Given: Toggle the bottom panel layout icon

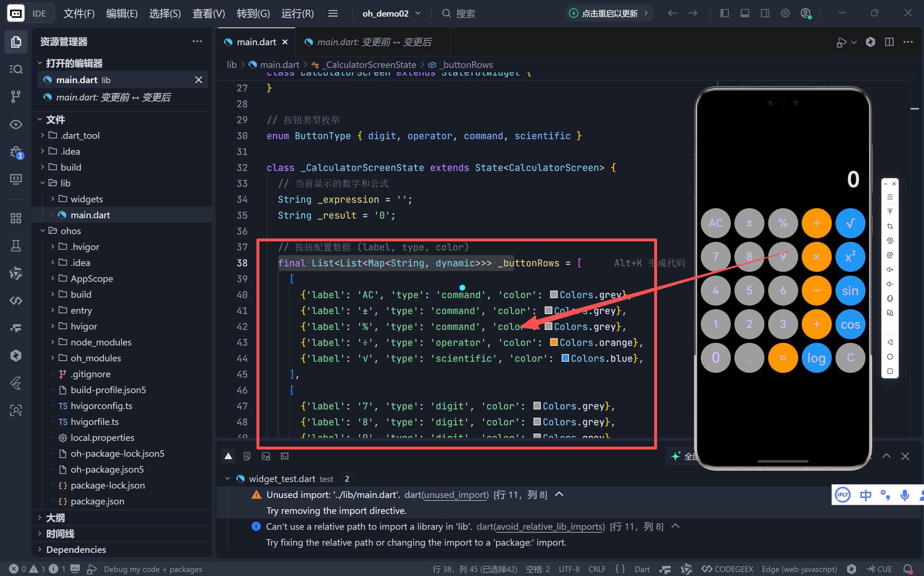Looking at the screenshot, I should [x=745, y=13].
